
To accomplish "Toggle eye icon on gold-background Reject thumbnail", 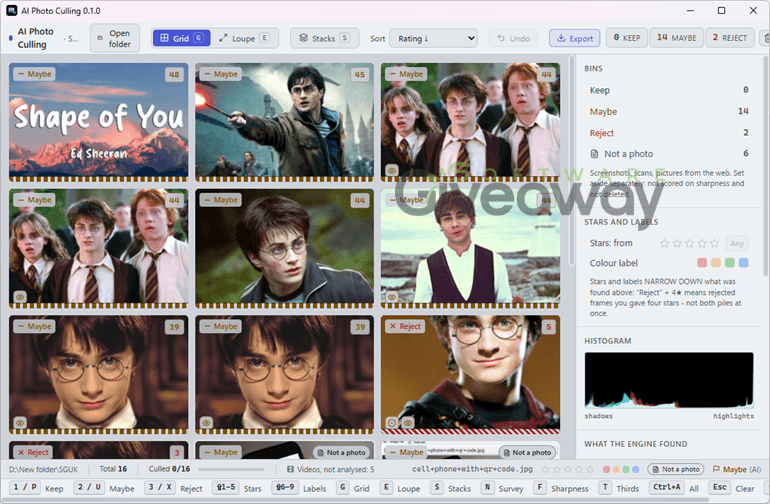I will [x=408, y=423].
